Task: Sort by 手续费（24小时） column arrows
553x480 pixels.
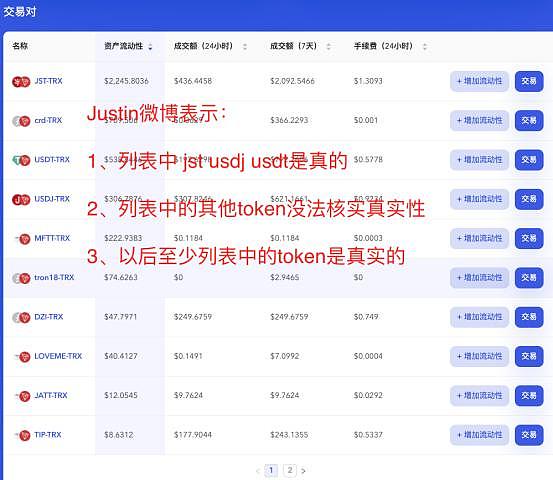Action: pos(425,47)
